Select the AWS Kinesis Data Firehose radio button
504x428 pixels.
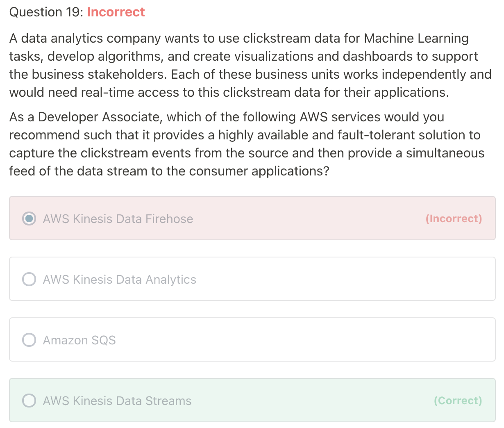[x=29, y=219]
